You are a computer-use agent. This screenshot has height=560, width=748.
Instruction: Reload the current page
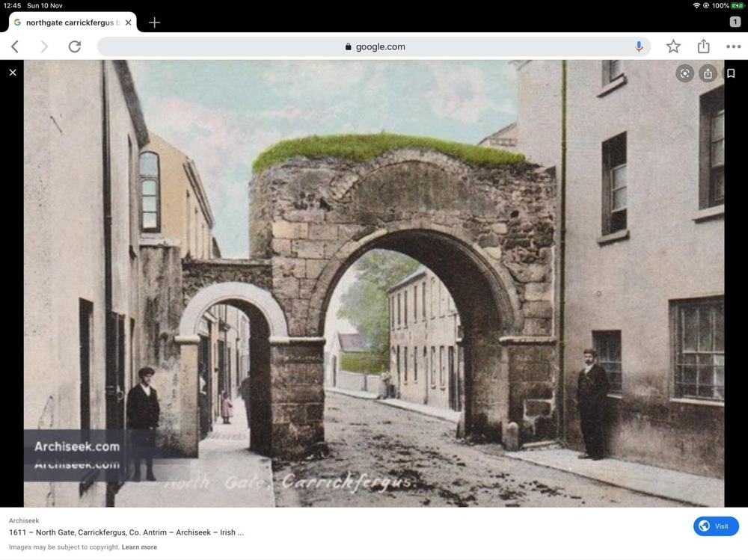click(75, 46)
